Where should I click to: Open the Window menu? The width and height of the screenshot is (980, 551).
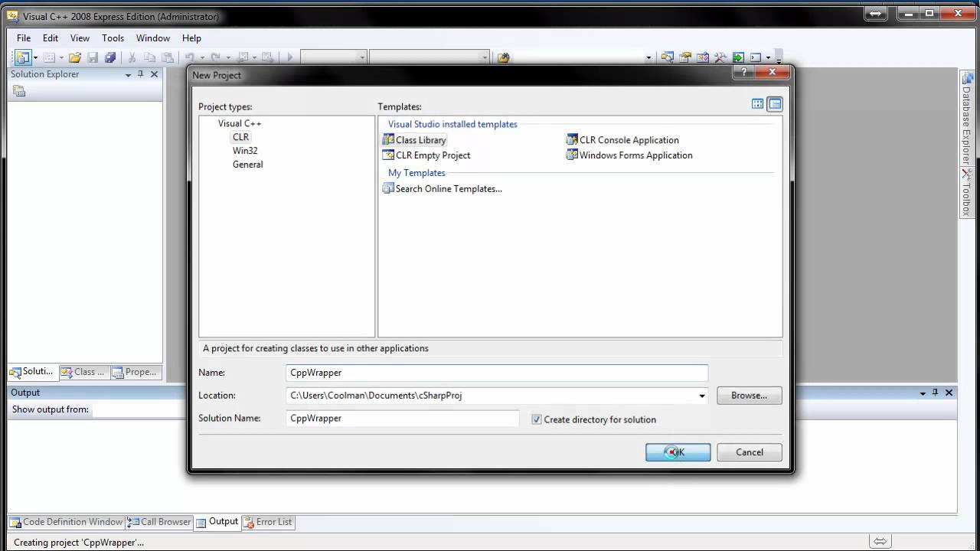pos(153,38)
